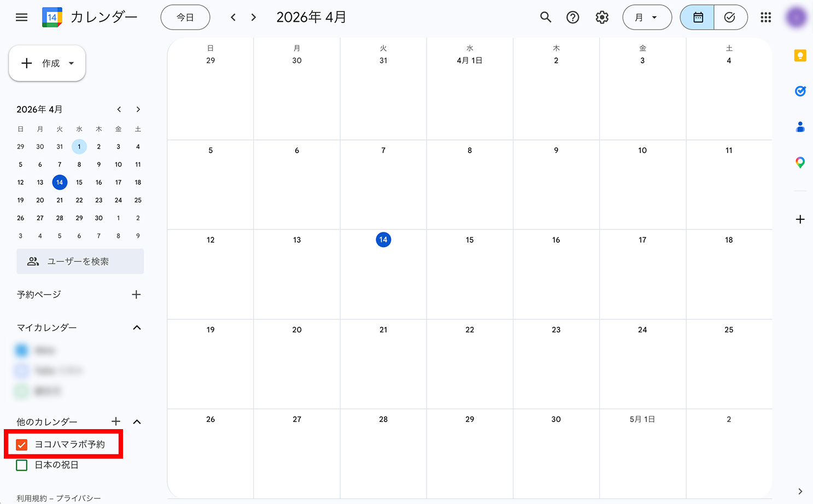This screenshot has height=504, width=813.
Task: Open the settings gear menu
Action: (602, 17)
